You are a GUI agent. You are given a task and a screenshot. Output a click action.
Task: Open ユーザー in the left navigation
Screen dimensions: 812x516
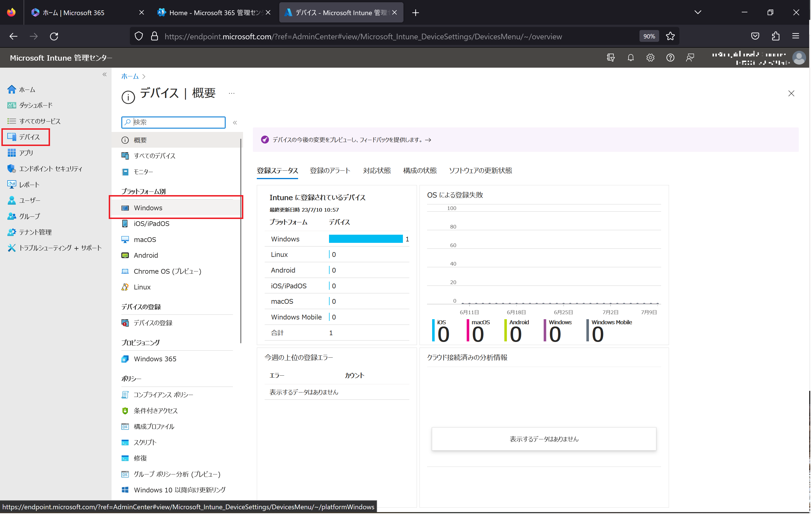point(24,201)
